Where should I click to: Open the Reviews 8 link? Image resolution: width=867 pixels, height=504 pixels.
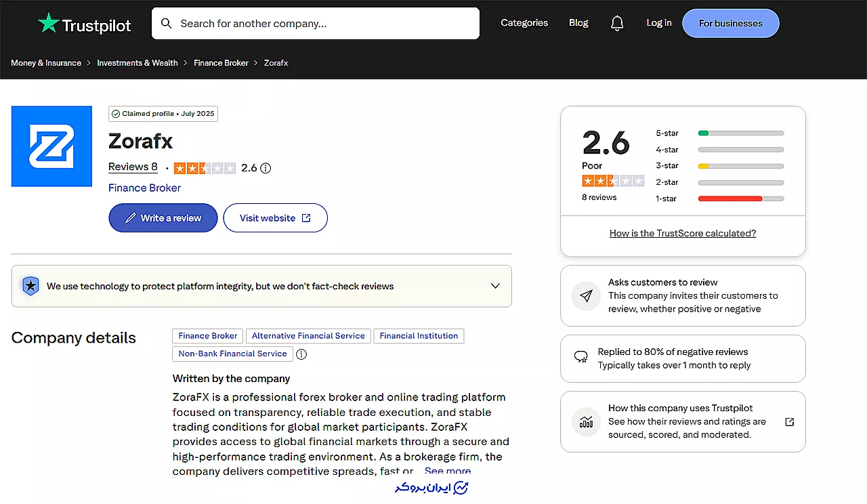coord(133,167)
